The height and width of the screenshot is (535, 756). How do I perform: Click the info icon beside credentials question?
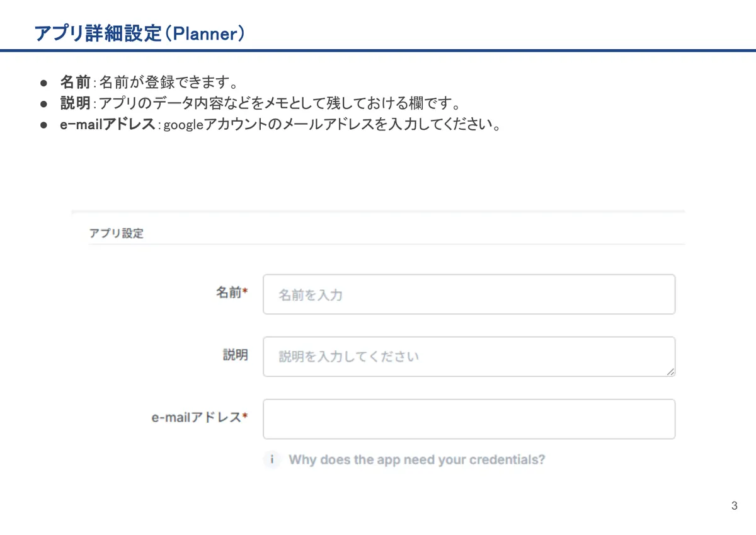click(272, 459)
